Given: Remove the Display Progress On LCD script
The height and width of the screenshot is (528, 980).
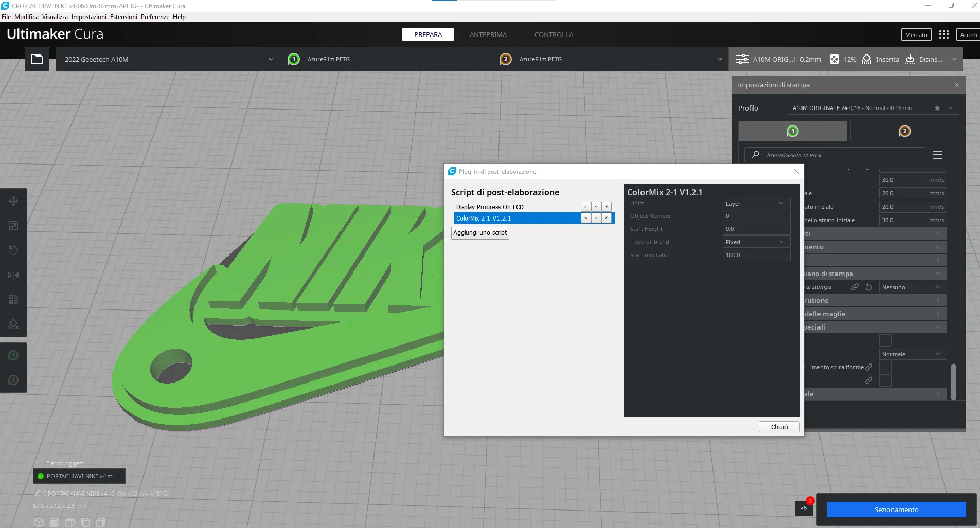Looking at the screenshot, I should (x=607, y=207).
